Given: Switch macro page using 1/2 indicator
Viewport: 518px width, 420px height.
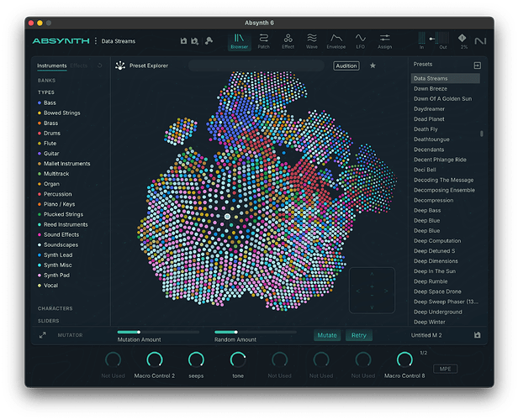Looking at the screenshot, I should click(x=424, y=353).
